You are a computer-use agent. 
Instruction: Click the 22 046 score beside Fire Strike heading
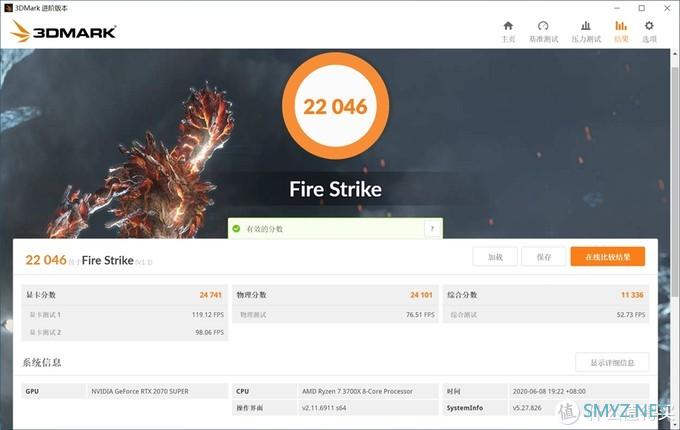click(46, 260)
